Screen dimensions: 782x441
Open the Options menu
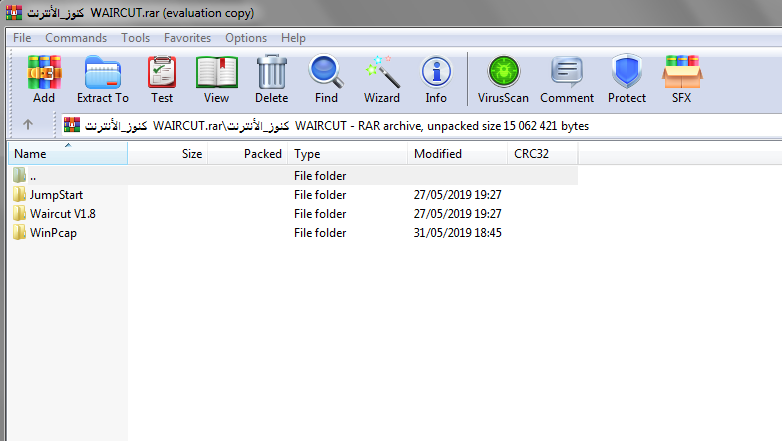click(x=246, y=38)
